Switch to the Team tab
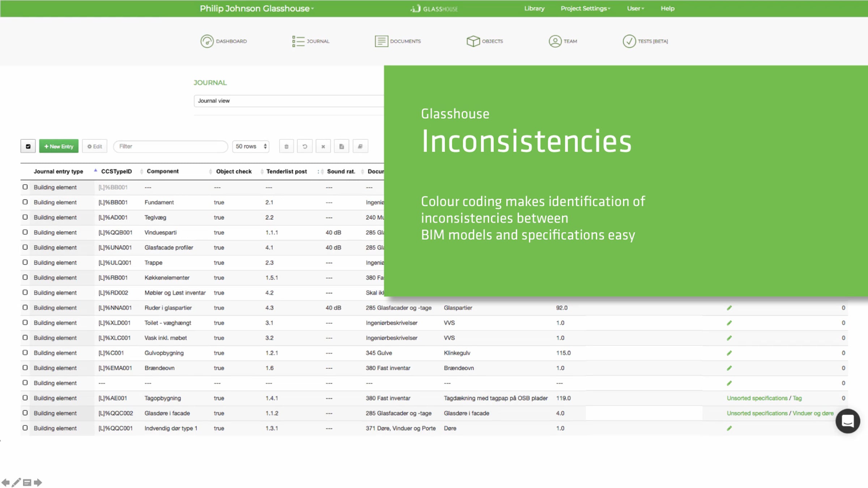 point(563,41)
